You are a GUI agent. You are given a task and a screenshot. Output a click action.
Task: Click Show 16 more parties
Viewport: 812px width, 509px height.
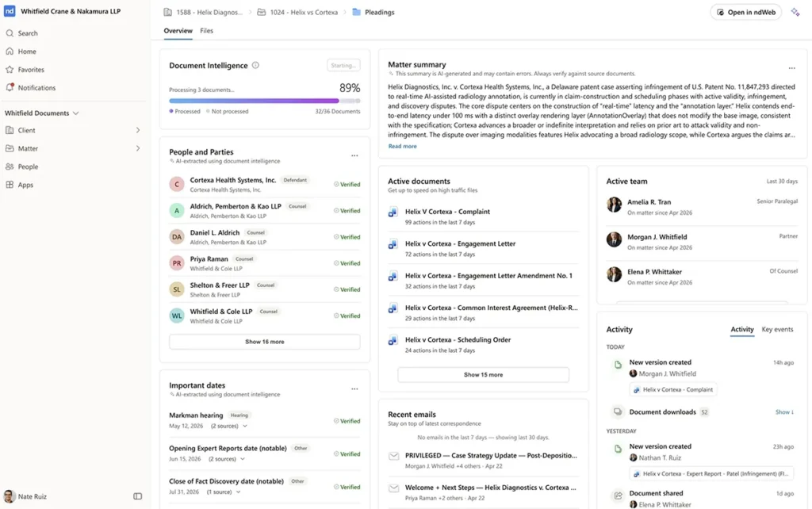(x=265, y=342)
